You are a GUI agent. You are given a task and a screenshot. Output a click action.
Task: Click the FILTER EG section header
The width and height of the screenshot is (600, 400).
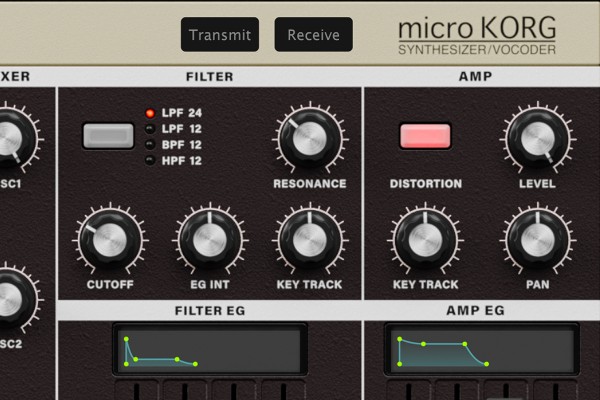[x=210, y=310]
